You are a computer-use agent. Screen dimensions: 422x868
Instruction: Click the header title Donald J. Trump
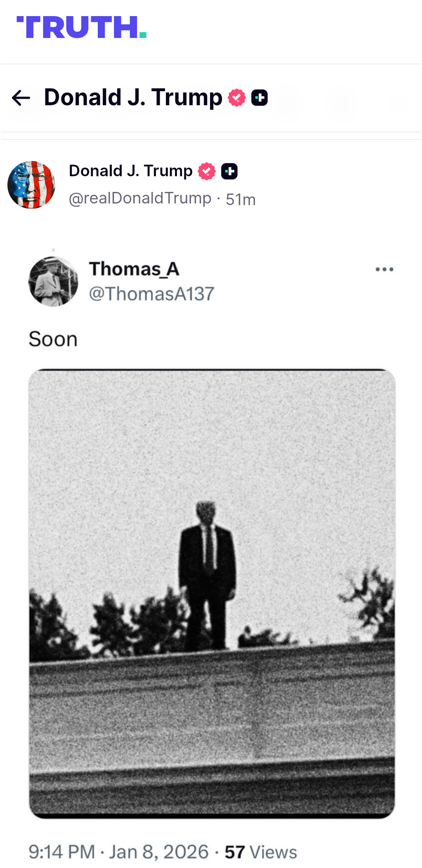[x=133, y=98]
